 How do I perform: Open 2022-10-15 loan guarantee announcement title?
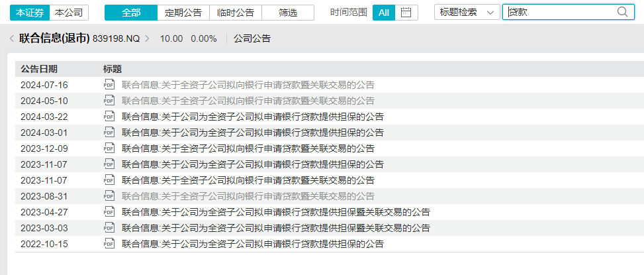(253, 244)
